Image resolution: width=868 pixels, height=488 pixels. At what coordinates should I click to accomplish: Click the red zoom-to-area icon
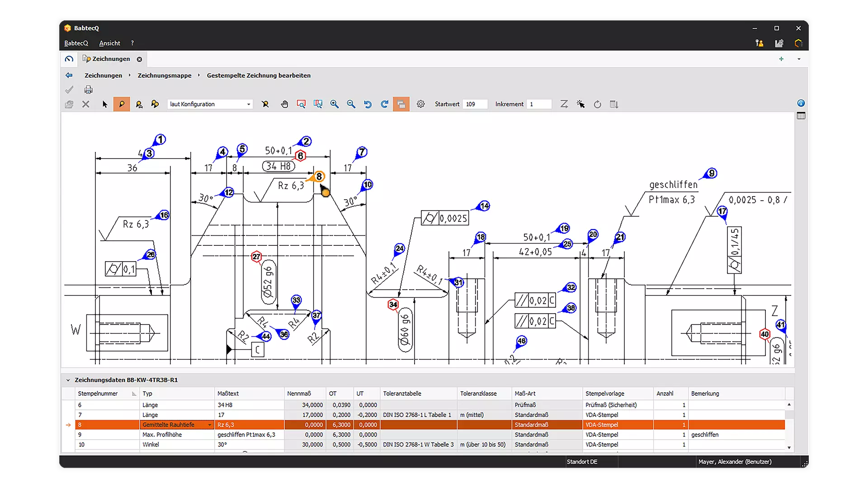click(301, 104)
